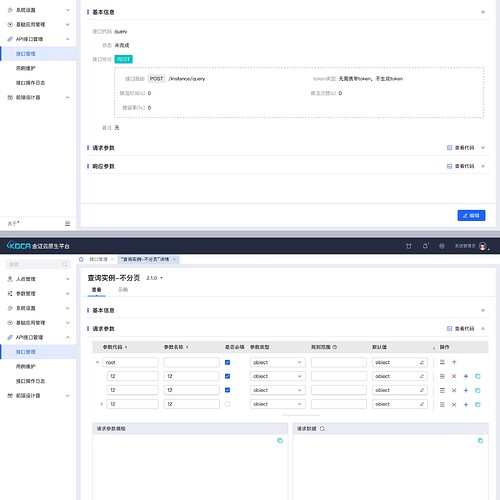Click the plus icon in the unchecked 12 row
This screenshot has height=500, width=500.
(466, 404)
